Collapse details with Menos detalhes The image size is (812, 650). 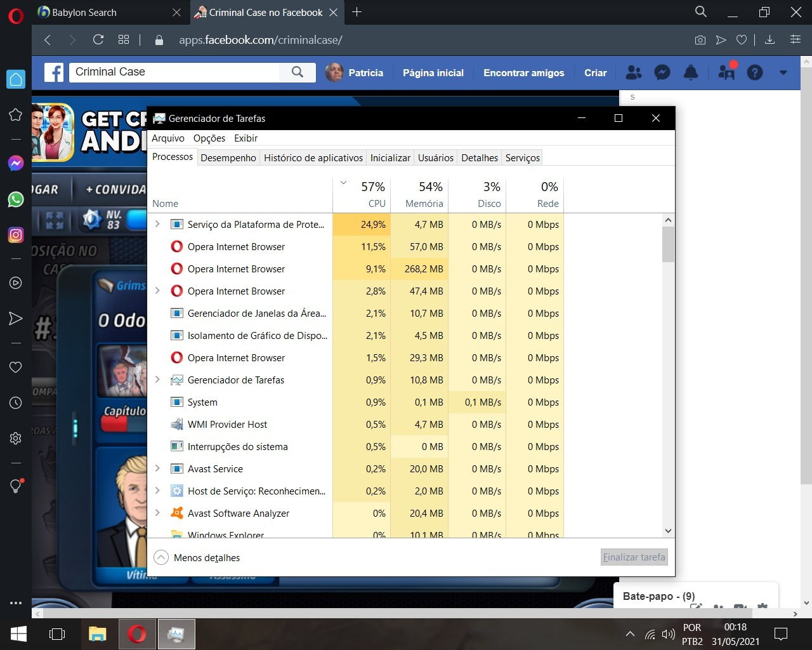tap(197, 557)
